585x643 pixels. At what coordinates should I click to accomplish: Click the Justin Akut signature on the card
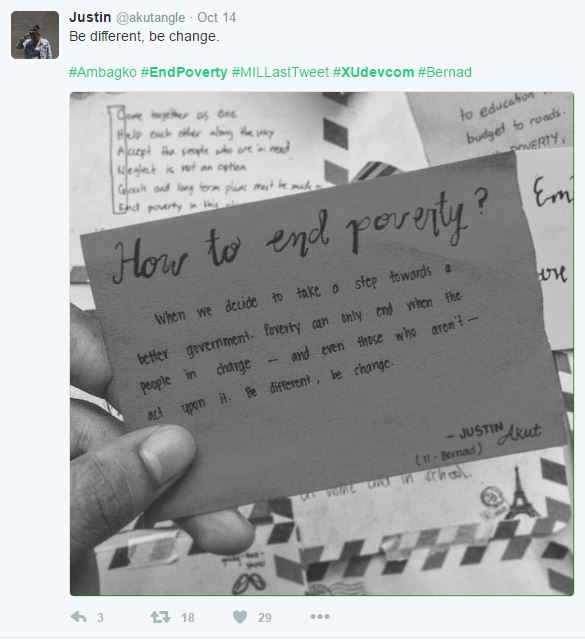click(495, 434)
